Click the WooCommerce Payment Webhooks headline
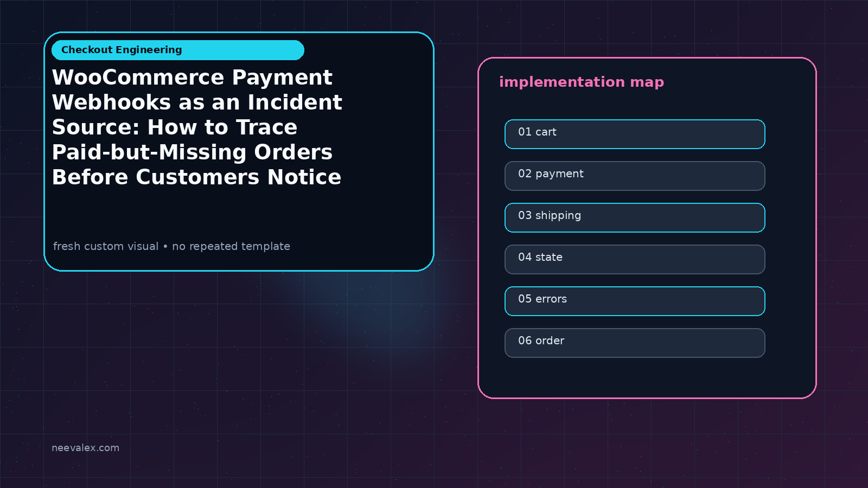Viewport: 868px width, 488px height. (197, 127)
